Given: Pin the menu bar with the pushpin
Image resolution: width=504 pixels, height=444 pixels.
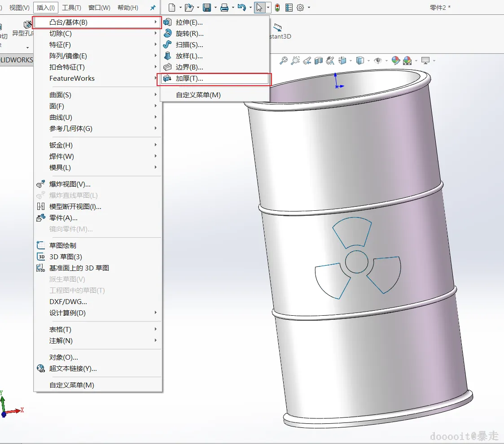Looking at the screenshot, I should tap(153, 8).
